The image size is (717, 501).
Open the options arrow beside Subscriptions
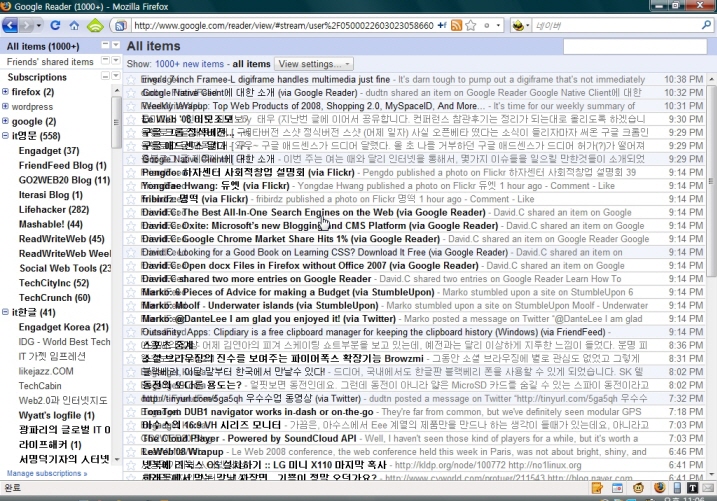(x=116, y=76)
